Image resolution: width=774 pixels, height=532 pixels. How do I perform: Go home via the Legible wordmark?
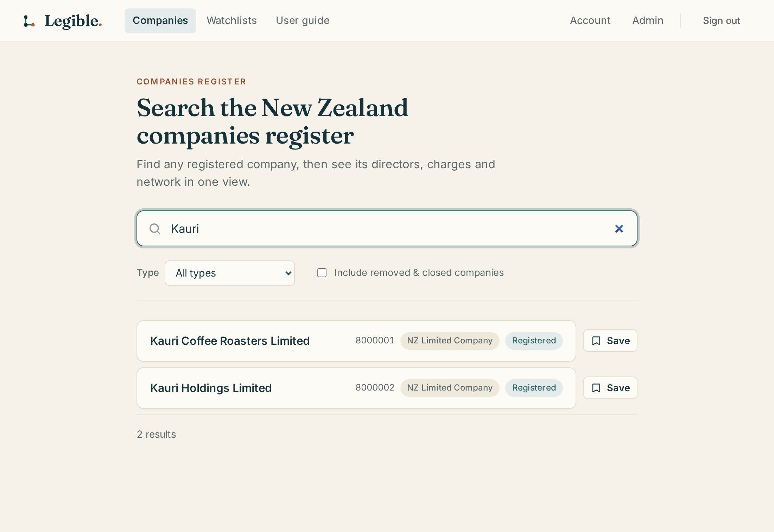(74, 21)
